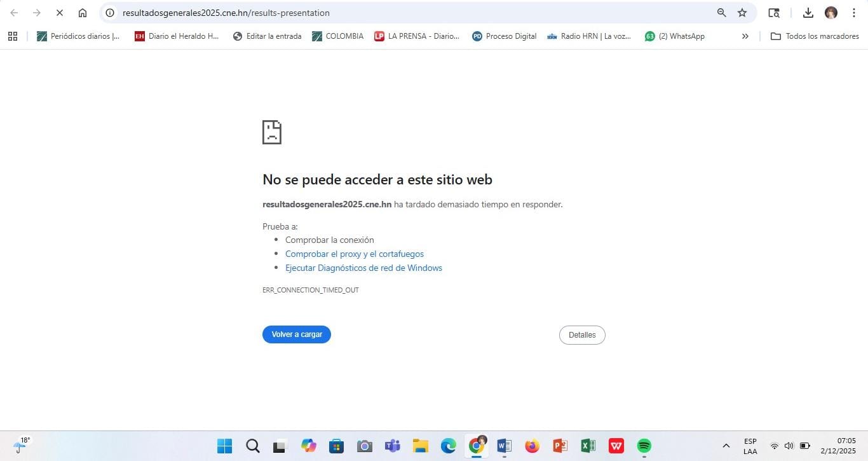868x461 pixels.
Task: Open the Chrome downloads icon
Action: click(808, 13)
